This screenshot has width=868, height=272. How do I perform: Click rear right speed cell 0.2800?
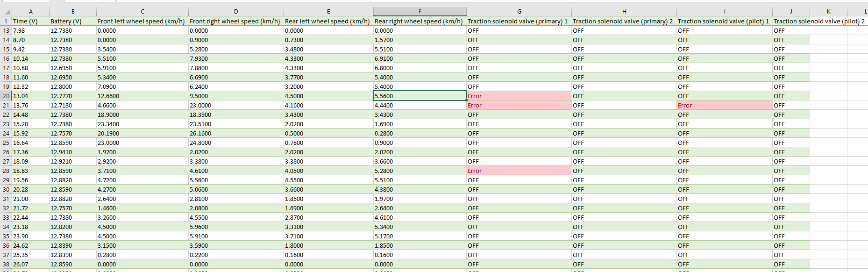pos(420,133)
